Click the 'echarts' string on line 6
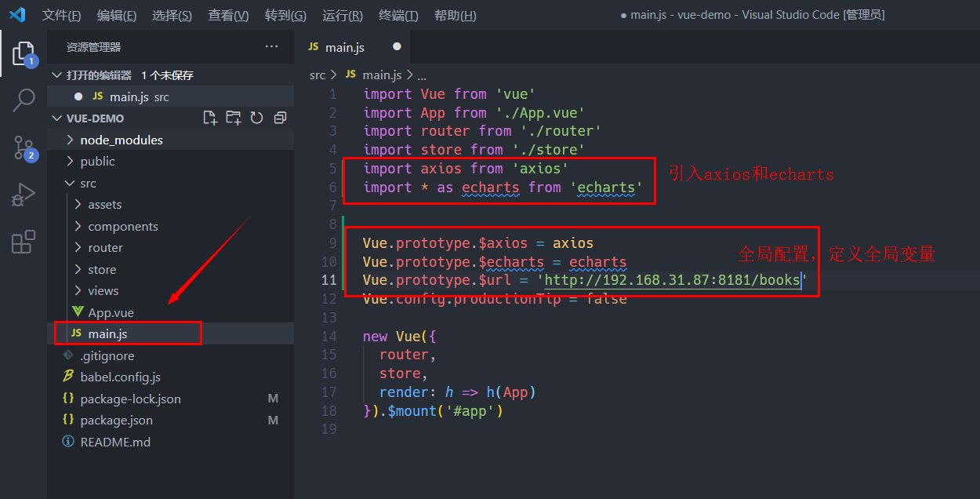The height and width of the screenshot is (499, 980). tap(606, 187)
